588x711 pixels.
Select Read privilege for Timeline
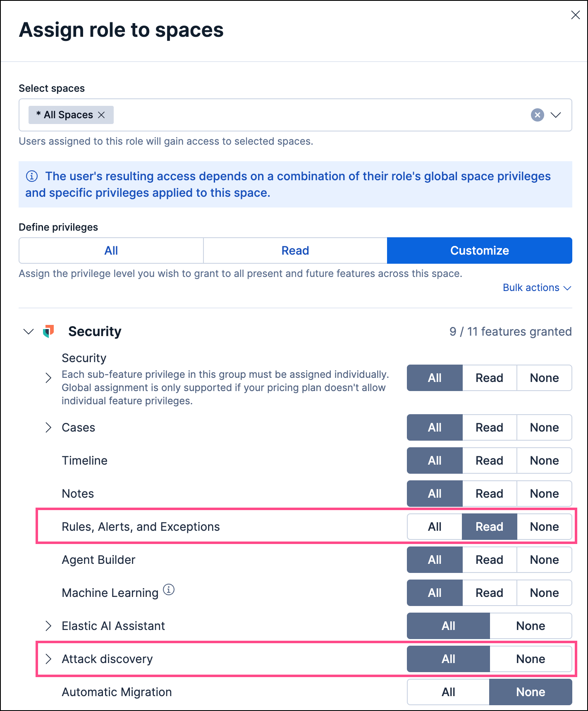coord(489,460)
